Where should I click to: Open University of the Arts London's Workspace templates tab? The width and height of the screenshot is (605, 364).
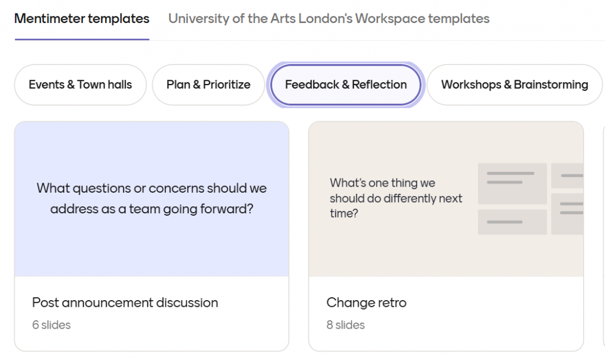328,19
